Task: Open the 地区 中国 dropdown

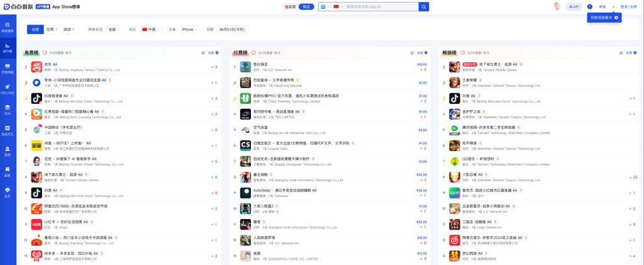Action: (x=151, y=30)
